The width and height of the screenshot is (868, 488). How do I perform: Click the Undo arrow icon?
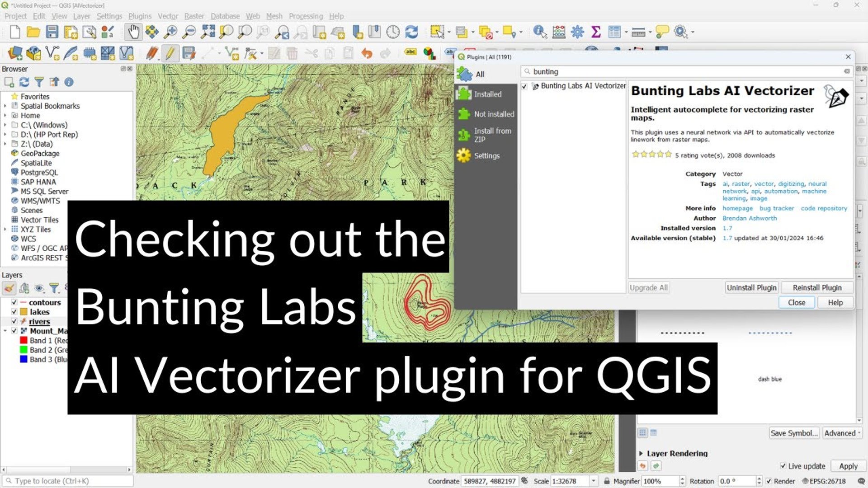[x=367, y=53]
